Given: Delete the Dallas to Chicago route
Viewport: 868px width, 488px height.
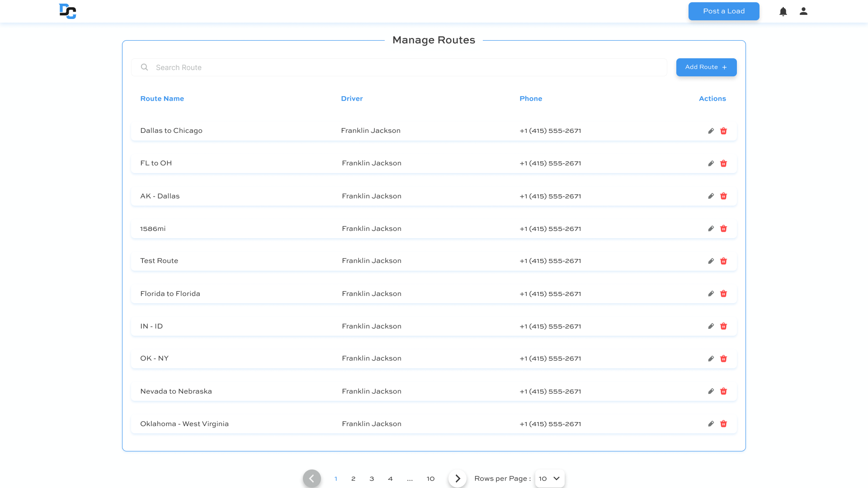Looking at the screenshot, I should coord(723,131).
